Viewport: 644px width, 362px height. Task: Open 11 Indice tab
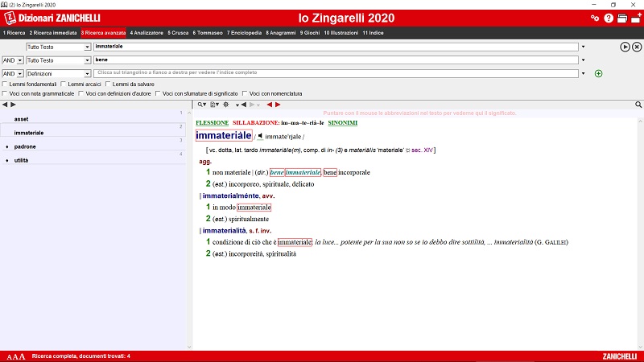pos(373,33)
